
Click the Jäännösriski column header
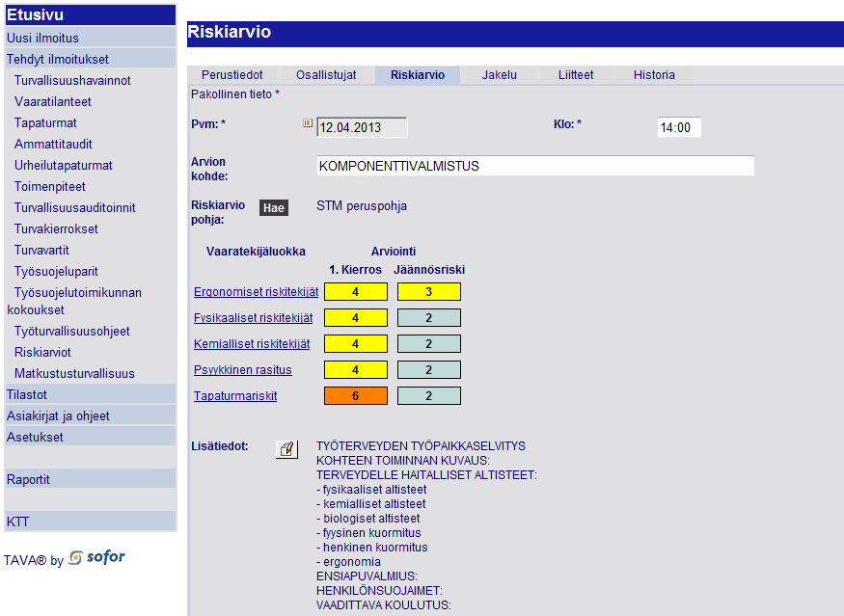[x=429, y=270]
